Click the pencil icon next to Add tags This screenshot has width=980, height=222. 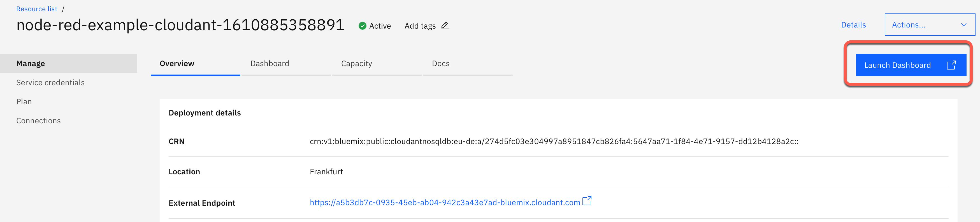[445, 26]
